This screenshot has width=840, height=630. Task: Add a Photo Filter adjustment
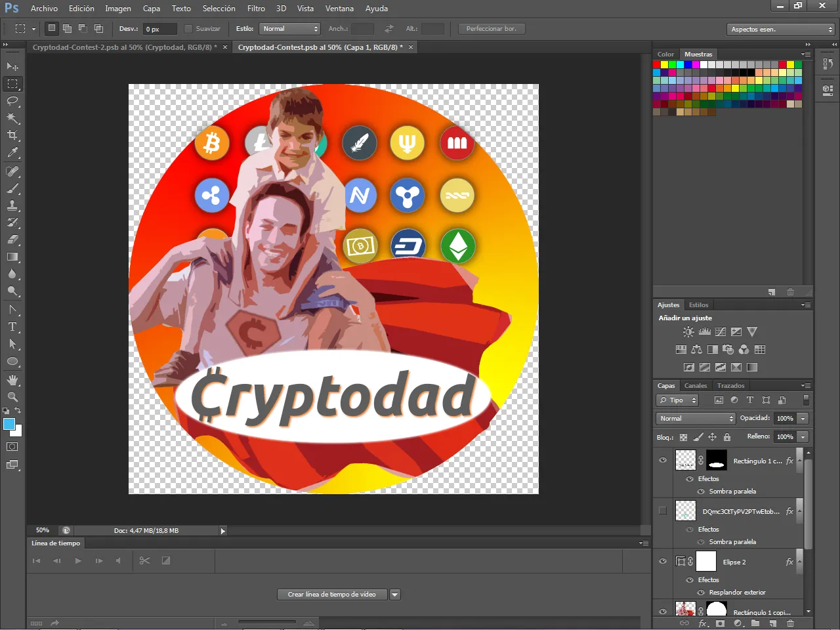click(x=728, y=350)
